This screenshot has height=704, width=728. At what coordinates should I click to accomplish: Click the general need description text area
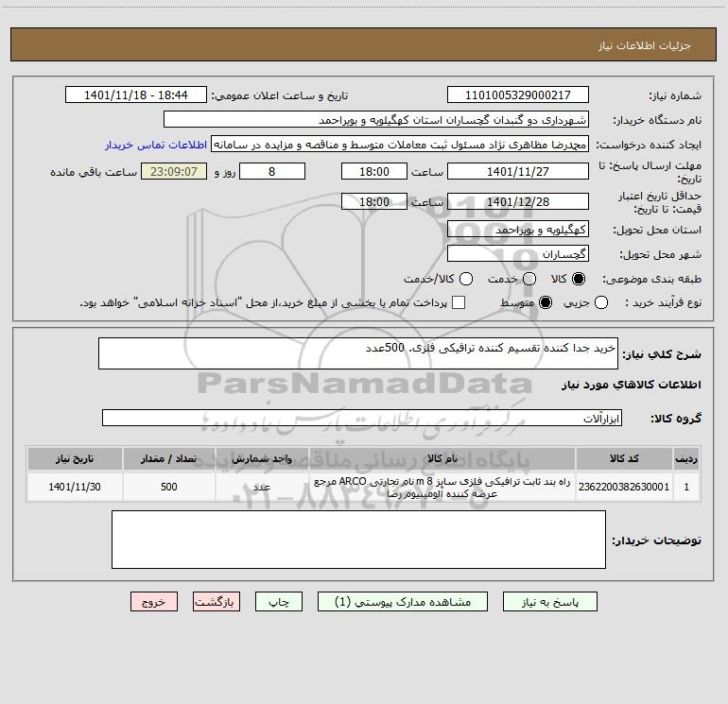(x=358, y=353)
